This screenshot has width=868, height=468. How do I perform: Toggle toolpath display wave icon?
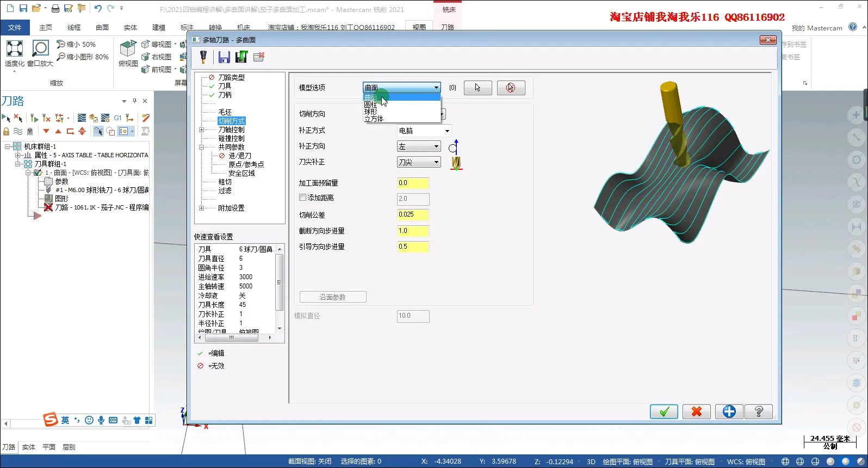[18, 131]
